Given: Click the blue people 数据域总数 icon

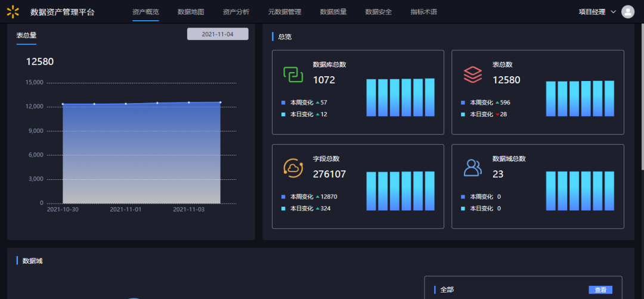Looking at the screenshot, I should 473,168.
